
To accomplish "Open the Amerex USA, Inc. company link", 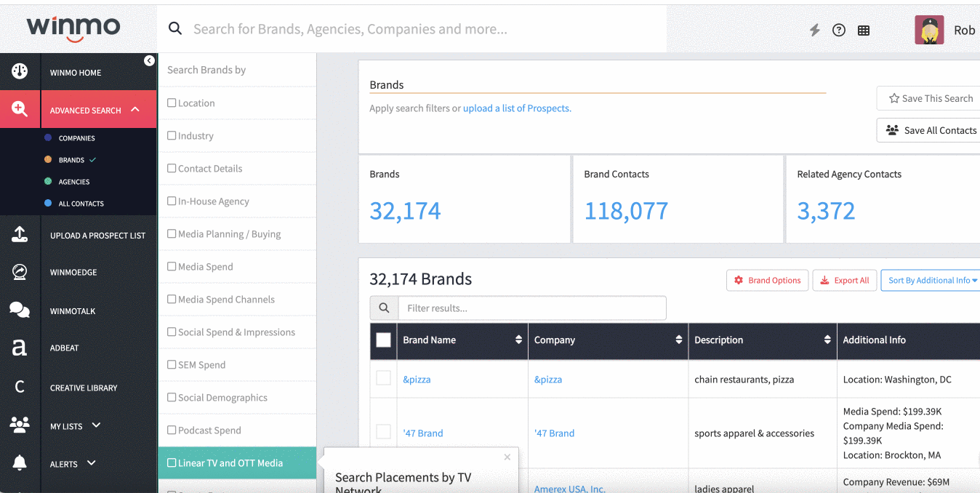I will pyautogui.click(x=570, y=489).
